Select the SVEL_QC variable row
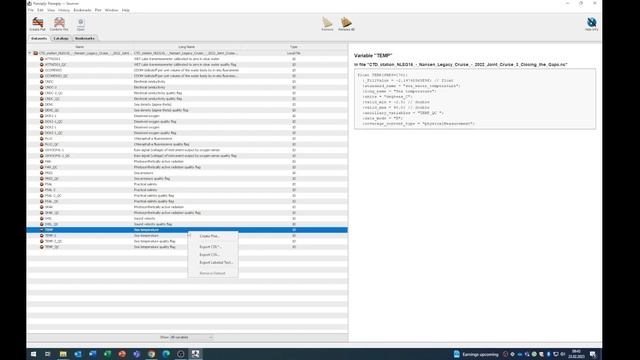 click(x=187, y=224)
